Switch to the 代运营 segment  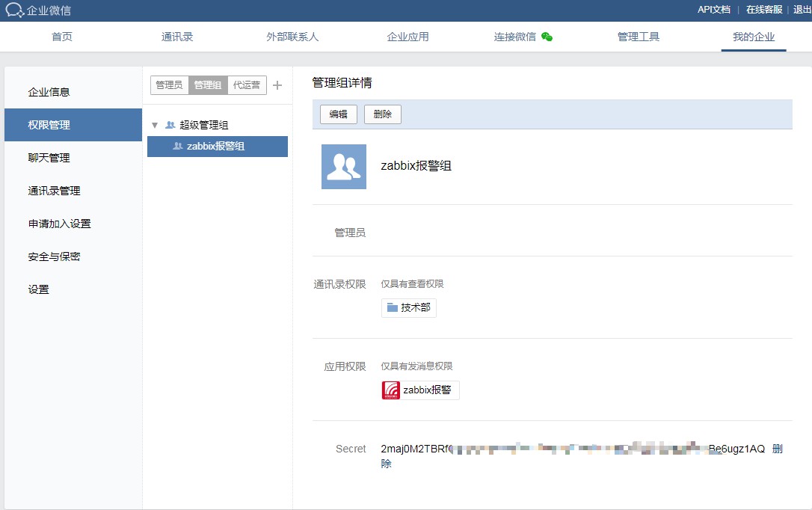click(247, 85)
